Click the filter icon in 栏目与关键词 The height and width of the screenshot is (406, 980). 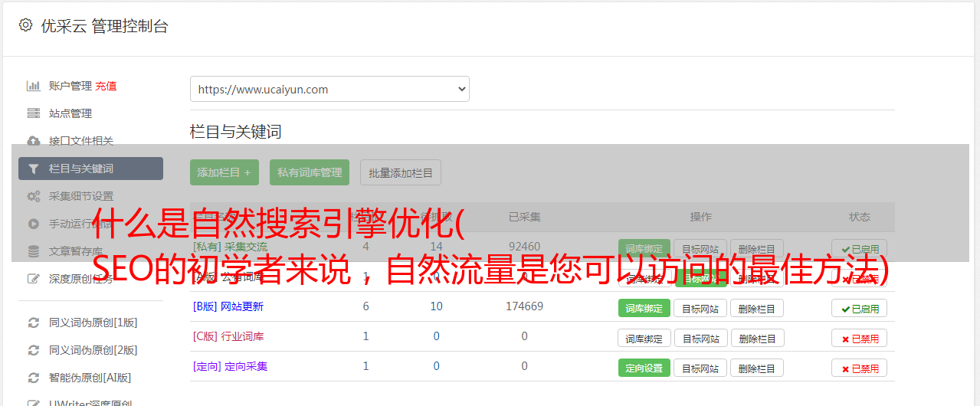coord(33,169)
